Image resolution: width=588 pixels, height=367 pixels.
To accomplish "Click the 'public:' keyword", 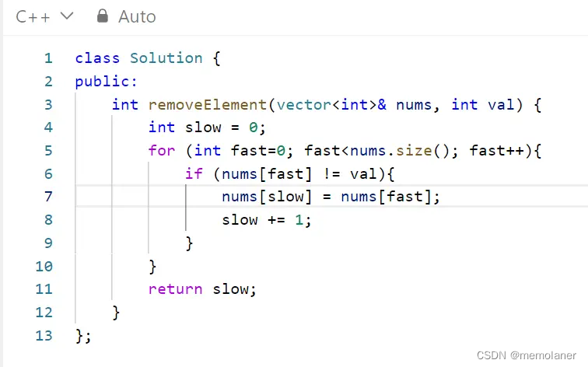I will point(107,82).
